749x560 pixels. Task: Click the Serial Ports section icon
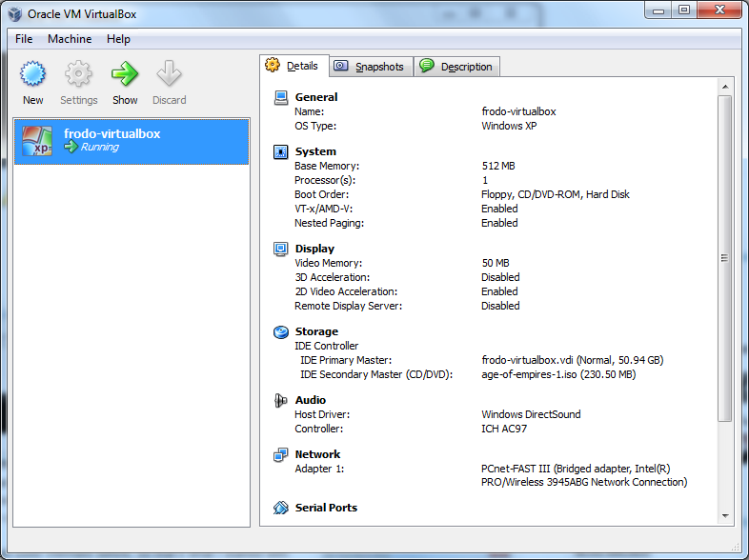click(x=281, y=508)
